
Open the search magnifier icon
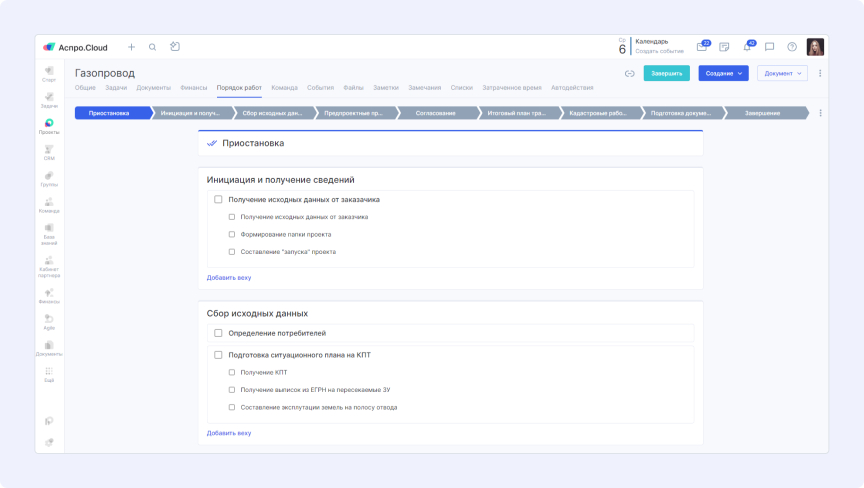click(153, 47)
